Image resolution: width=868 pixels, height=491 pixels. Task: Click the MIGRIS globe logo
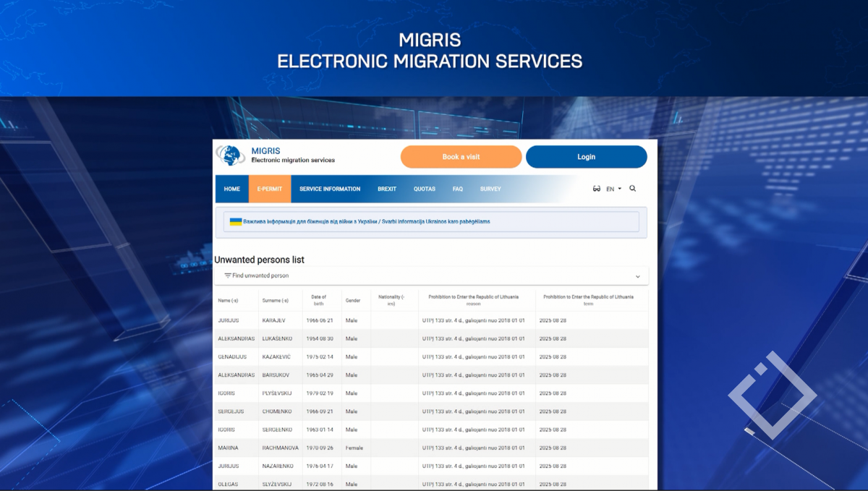231,155
